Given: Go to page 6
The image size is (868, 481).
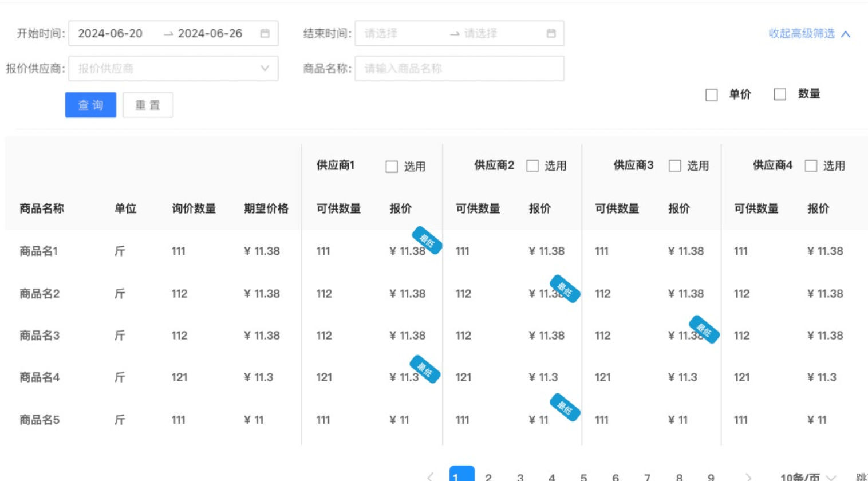Looking at the screenshot, I should click(x=616, y=476).
